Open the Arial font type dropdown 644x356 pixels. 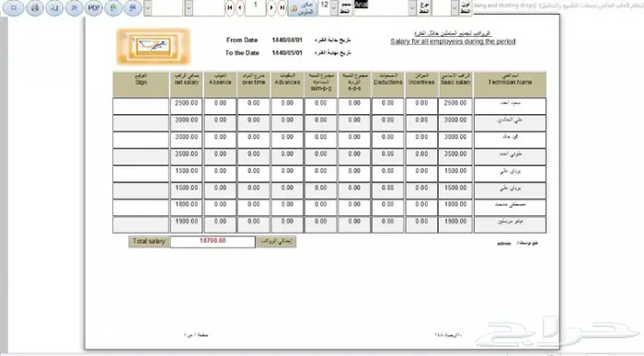click(x=412, y=7)
